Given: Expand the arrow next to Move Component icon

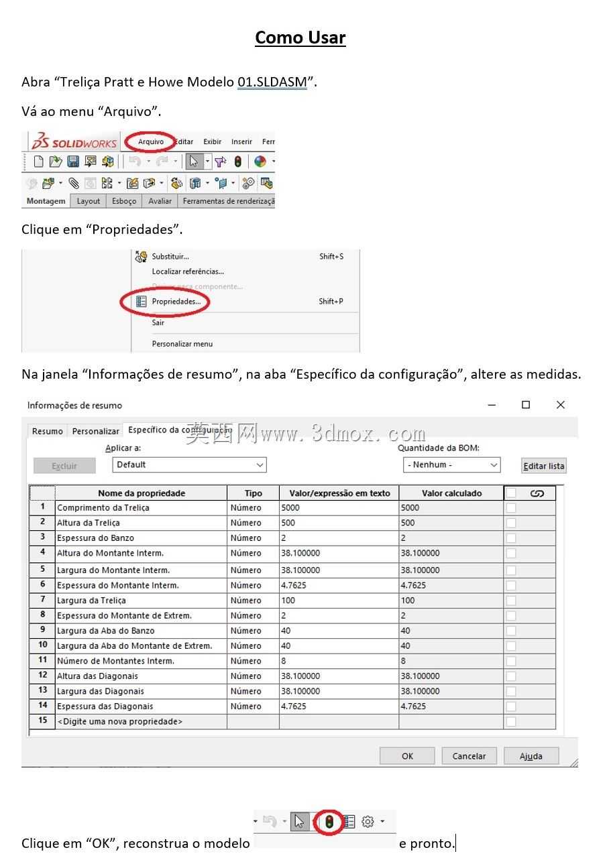Looking at the screenshot, I should pos(162,182).
